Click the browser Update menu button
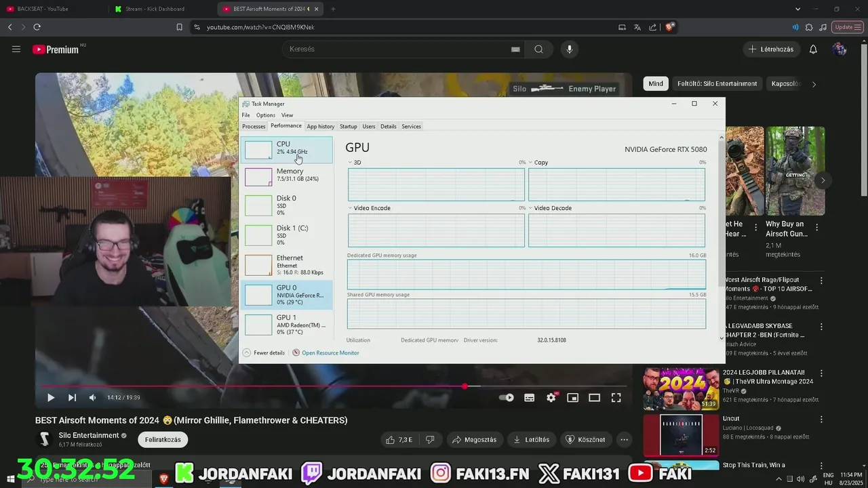Screen dimensions: 868x488 [847, 27]
